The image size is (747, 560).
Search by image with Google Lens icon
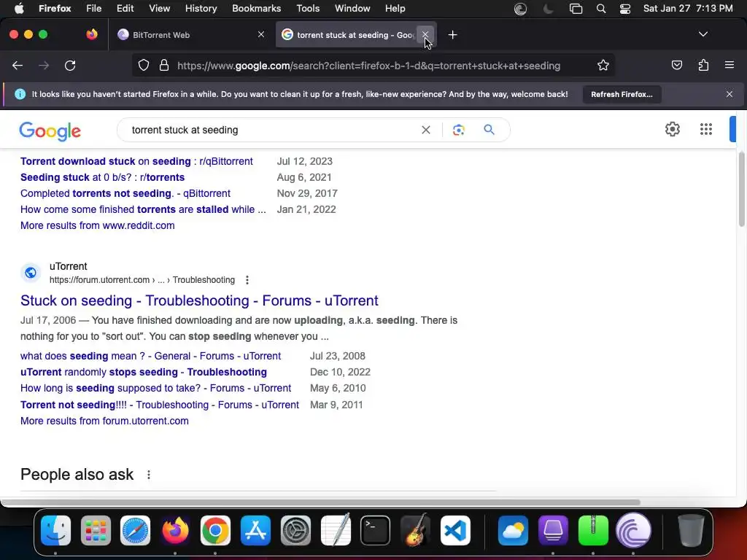click(458, 130)
